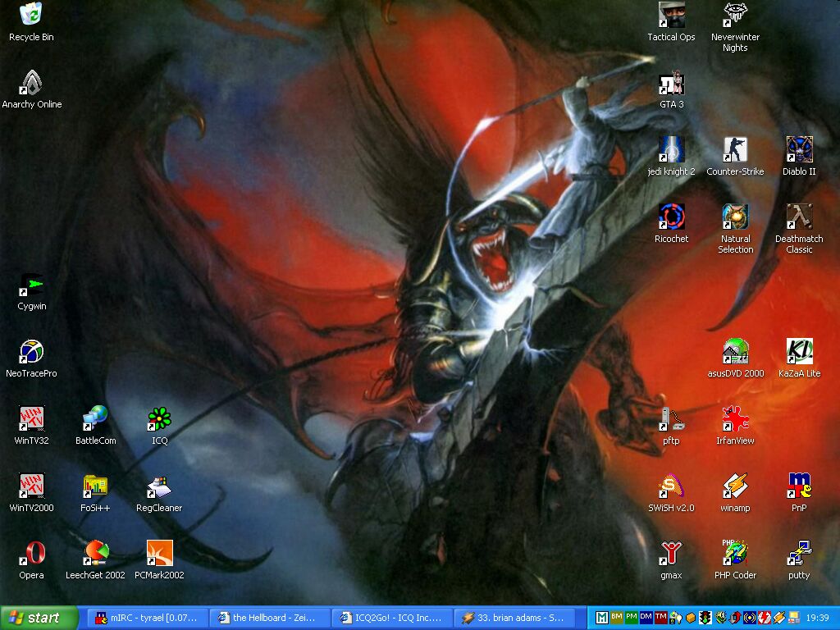The image size is (840, 630).
Task: Click the system tray clock
Action: point(817,618)
